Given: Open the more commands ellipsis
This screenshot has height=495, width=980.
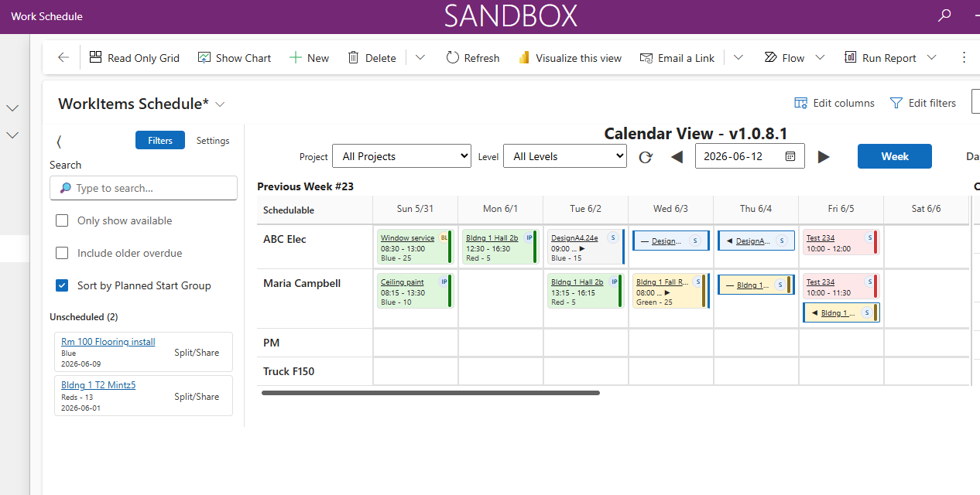Looking at the screenshot, I should [x=964, y=57].
